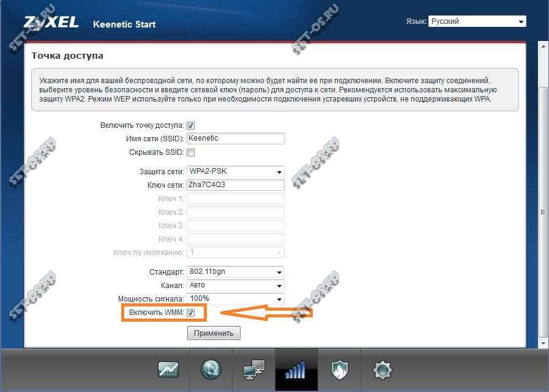Click the 'Защита сети:' label
The image size is (549, 392).
[x=162, y=171]
